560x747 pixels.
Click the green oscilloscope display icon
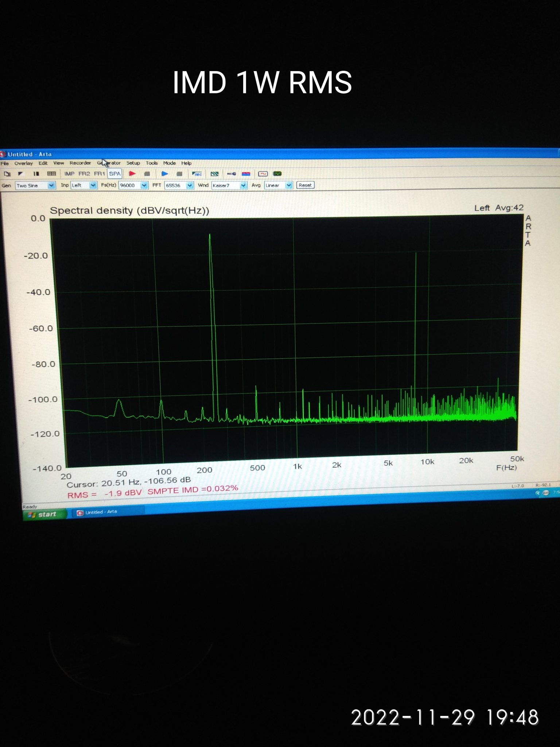click(277, 174)
